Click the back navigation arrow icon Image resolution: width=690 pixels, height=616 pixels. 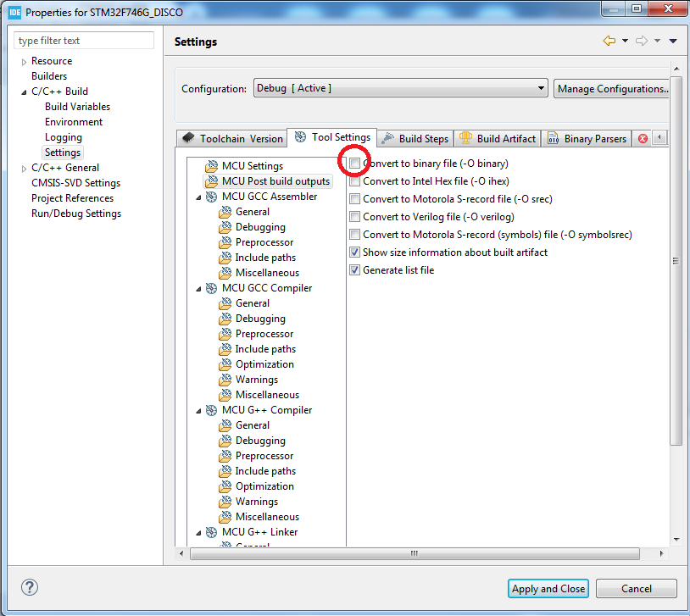[609, 41]
